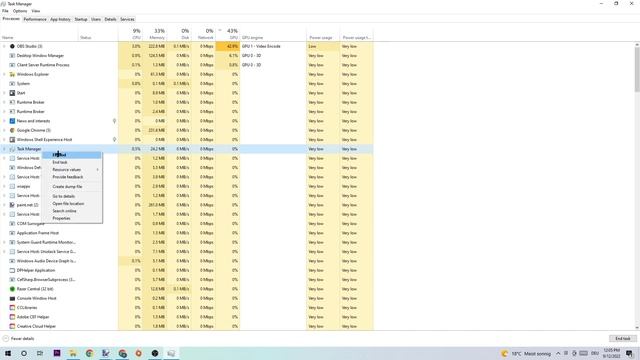Click the Desktop Window Manager process icon
This screenshot has width=640, height=360.
click(12, 56)
